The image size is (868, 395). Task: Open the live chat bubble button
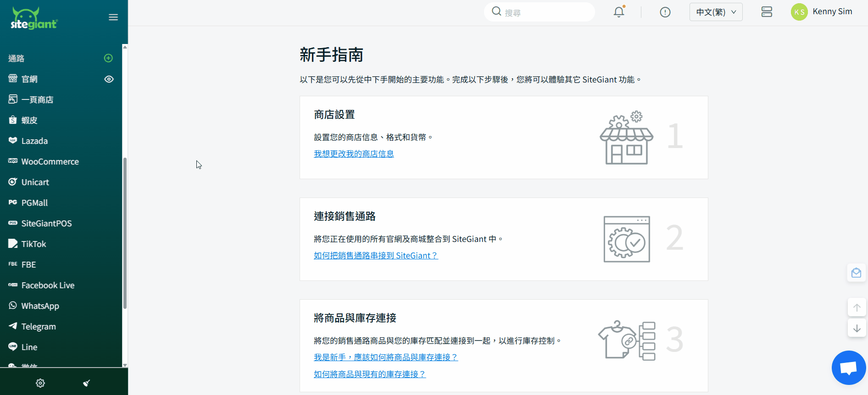(848, 368)
